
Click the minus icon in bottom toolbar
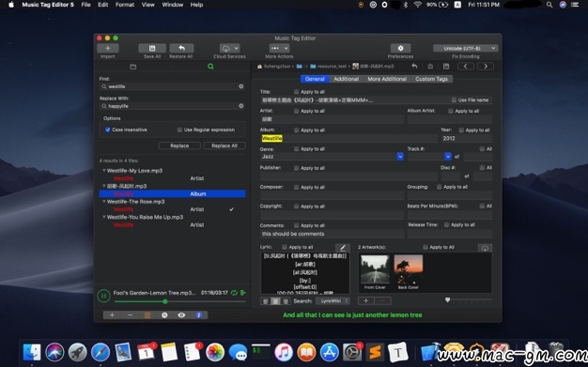[130, 315]
